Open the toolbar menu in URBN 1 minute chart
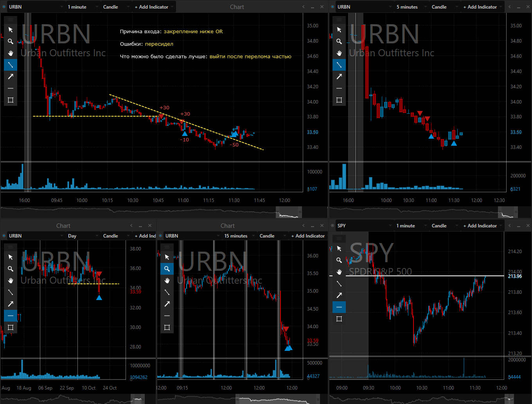Viewport: 532px width, 404px height. tap(11, 20)
